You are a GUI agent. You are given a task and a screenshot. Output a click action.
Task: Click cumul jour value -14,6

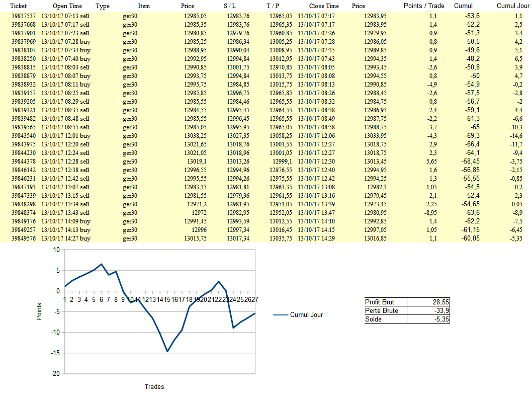click(516, 135)
